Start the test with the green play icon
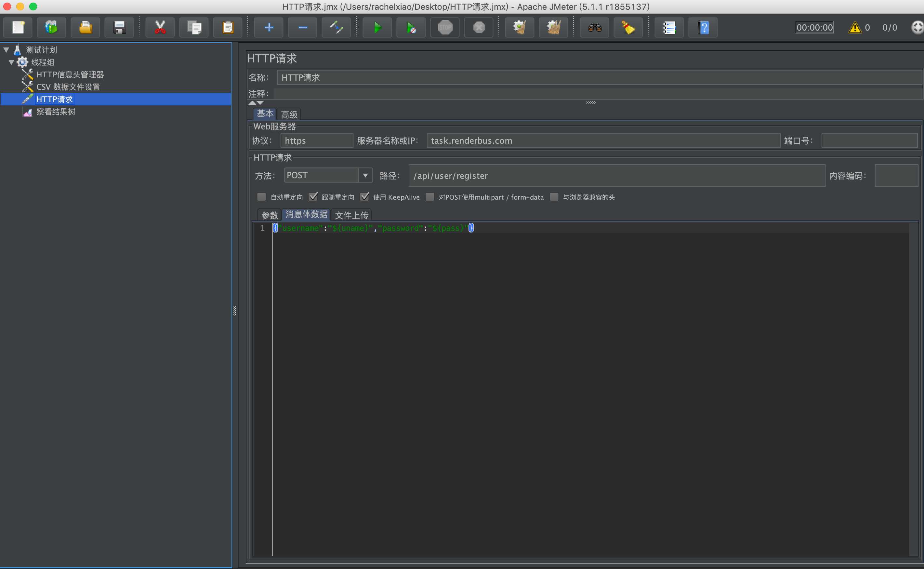The height and width of the screenshot is (569, 924). (x=377, y=27)
